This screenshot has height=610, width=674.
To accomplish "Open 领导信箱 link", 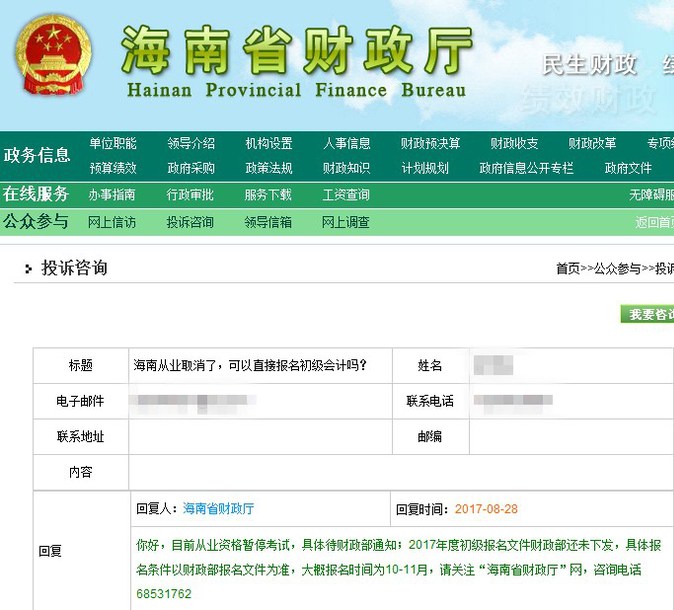I will click(x=268, y=222).
